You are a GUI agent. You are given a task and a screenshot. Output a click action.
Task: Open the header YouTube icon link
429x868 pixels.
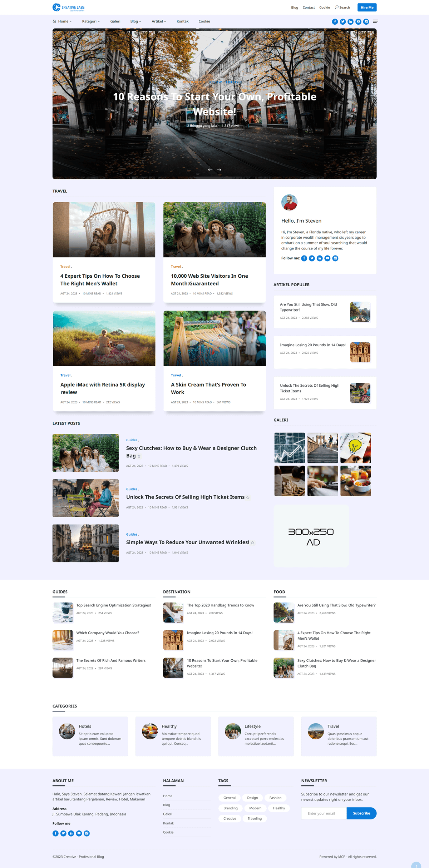tap(358, 22)
